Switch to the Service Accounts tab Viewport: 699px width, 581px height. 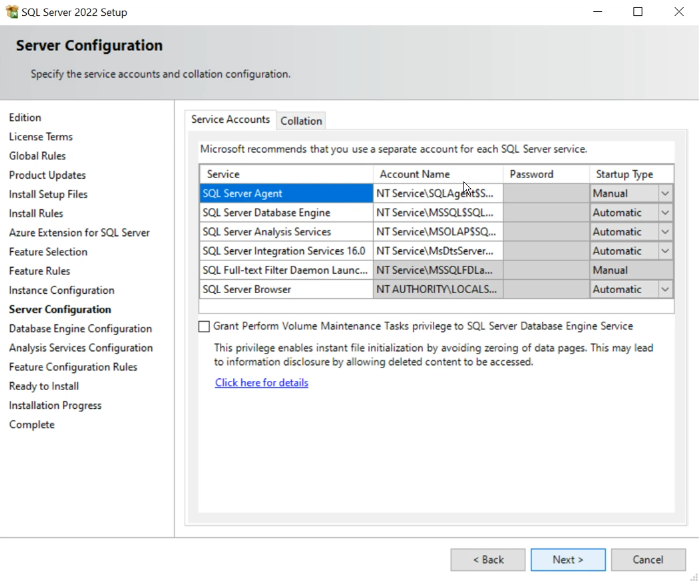pyautogui.click(x=230, y=119)
